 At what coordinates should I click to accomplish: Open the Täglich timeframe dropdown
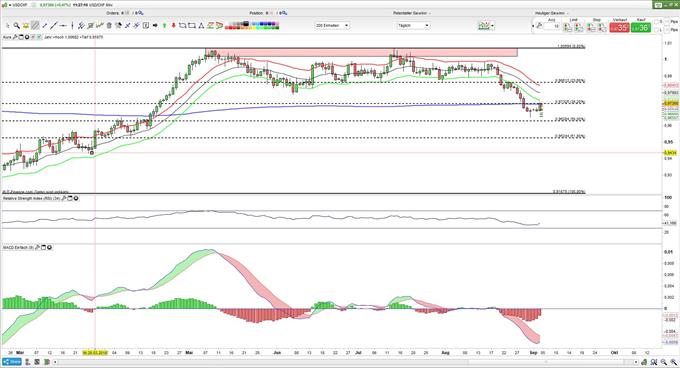tap(413, 26)
